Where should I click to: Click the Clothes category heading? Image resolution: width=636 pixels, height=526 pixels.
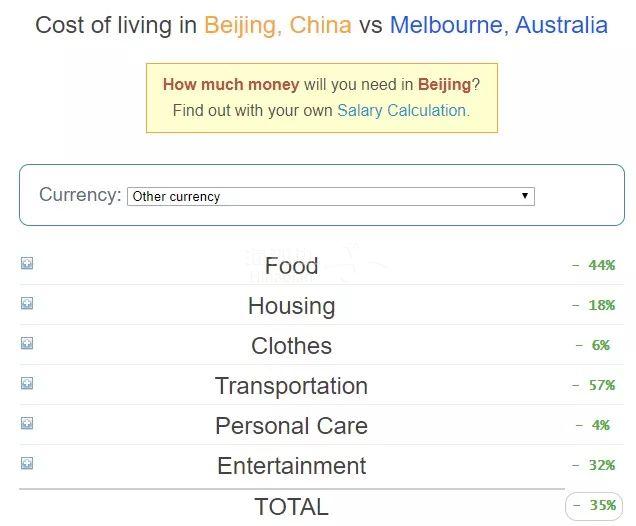291,346
